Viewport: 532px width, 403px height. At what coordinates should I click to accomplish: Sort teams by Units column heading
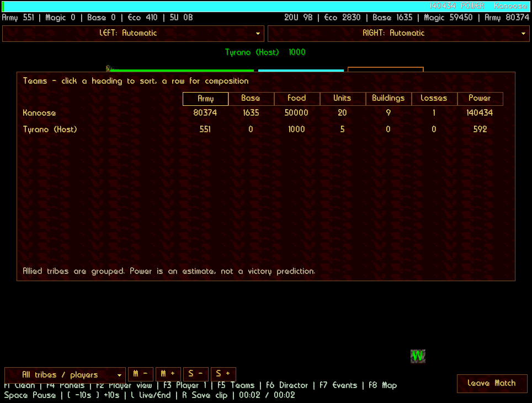[x=343, y=99]
